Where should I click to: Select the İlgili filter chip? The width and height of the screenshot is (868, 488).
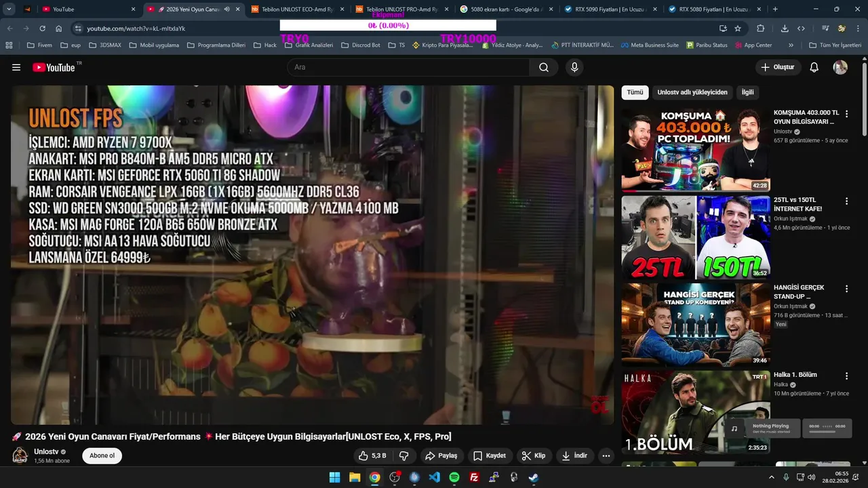coord(747,92)
